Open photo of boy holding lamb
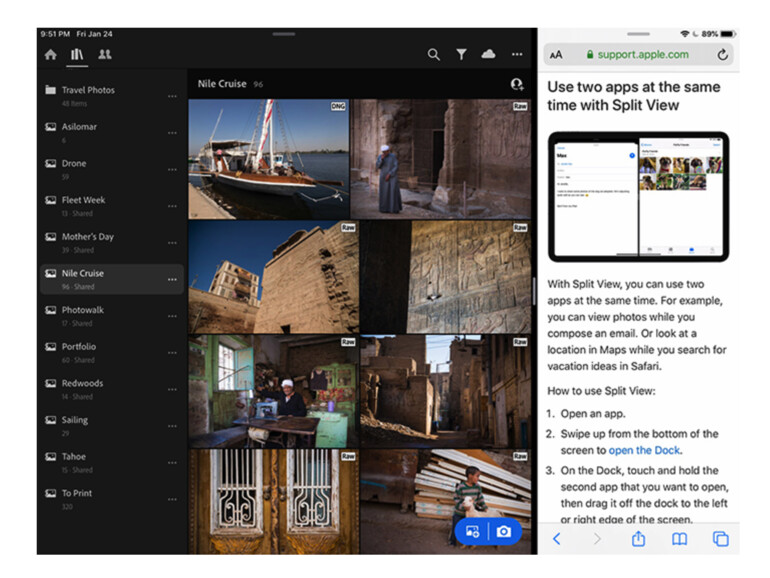The width and height of the screenshot is (770, 578). pos(445,502)
